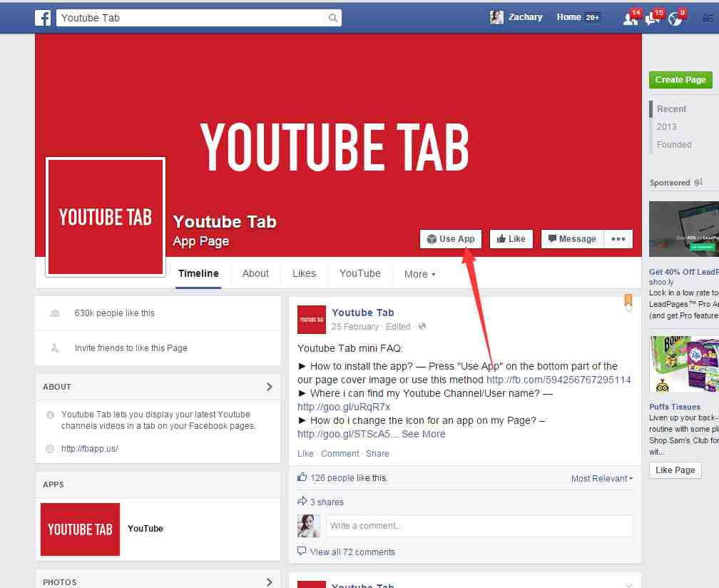The width and height of the screenshot is (719, 588).
Task: Click the Edited label on the post
Action: 398,327
